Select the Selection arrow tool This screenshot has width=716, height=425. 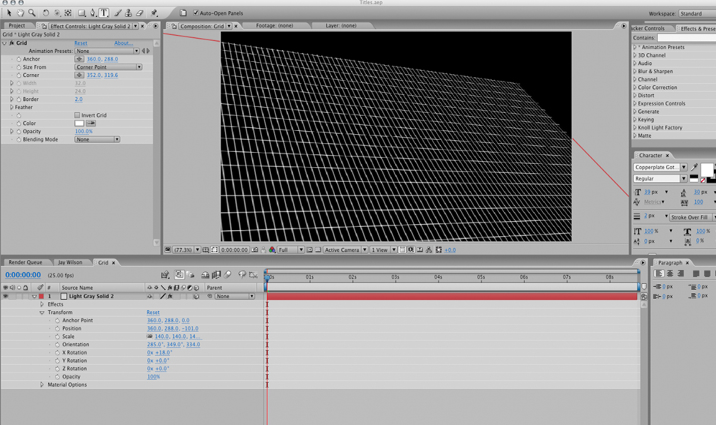[x=9, y=13]
